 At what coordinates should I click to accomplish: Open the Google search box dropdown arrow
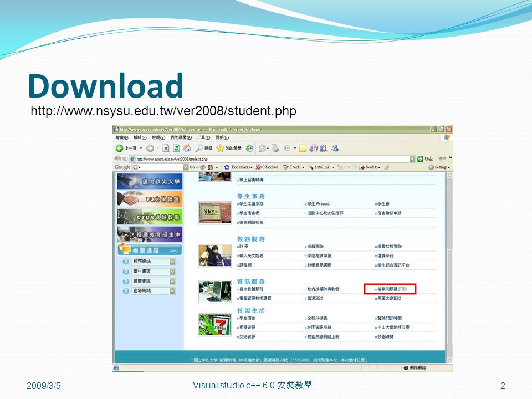pos(186,167)
